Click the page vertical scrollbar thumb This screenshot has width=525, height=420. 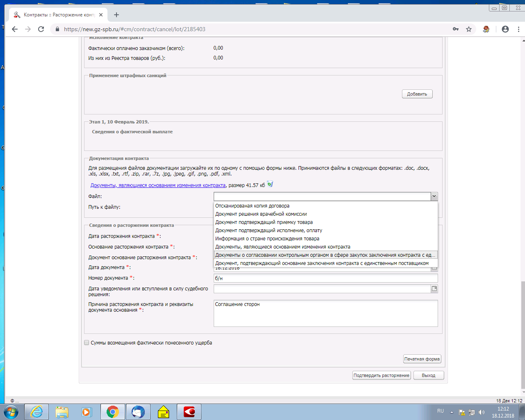point(523,335)
